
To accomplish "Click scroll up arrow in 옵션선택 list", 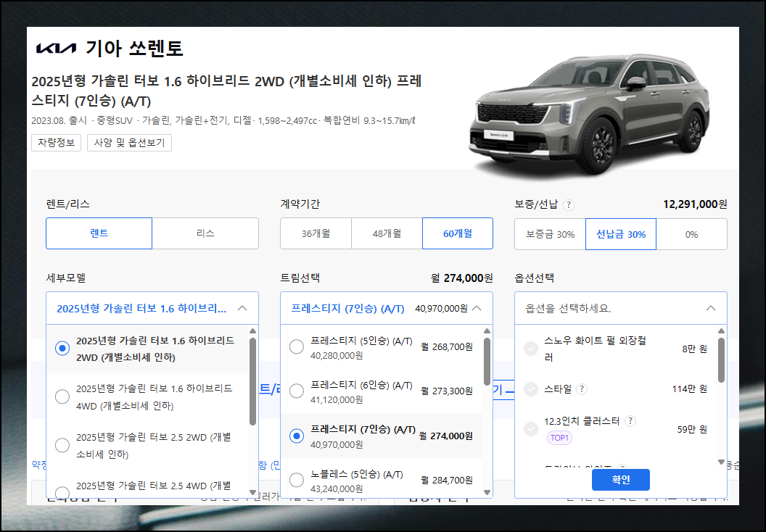I will click(722, 331).
